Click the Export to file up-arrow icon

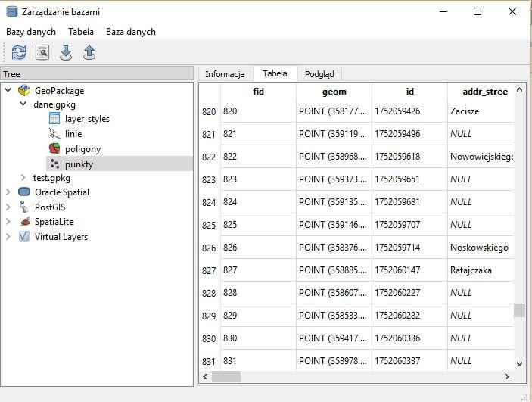point(89,53)
